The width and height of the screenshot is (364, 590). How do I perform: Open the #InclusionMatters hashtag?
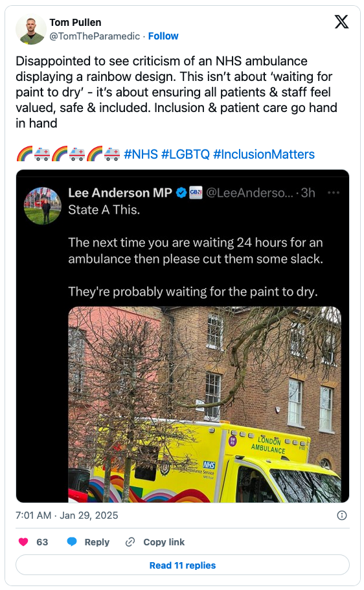coord(264,154)
